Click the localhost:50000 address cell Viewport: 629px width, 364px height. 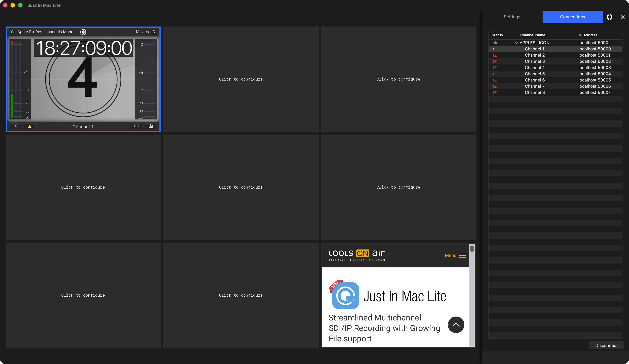[595, 49]
